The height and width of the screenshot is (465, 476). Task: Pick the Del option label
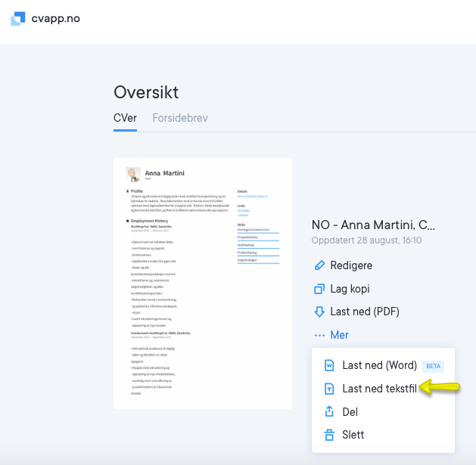pos(350,412)
